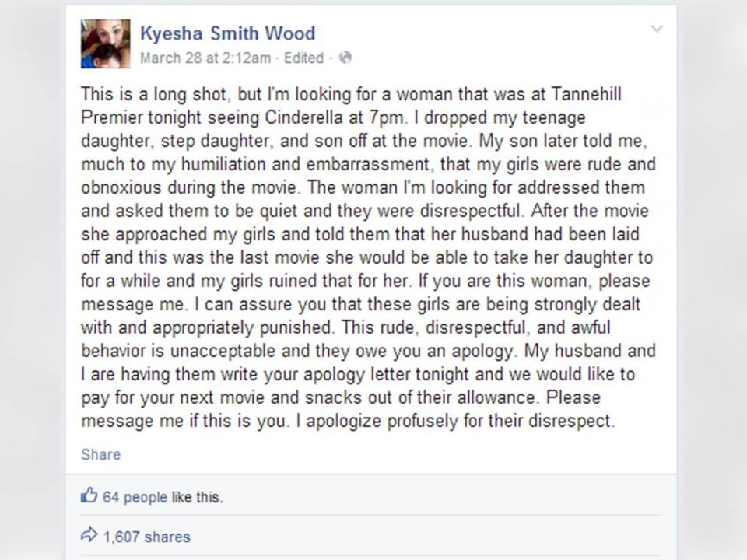This screenshot has width=747, height=560.
Task: Open Kyesha Smith Wood's profile picture
Action: coord(105,44)
